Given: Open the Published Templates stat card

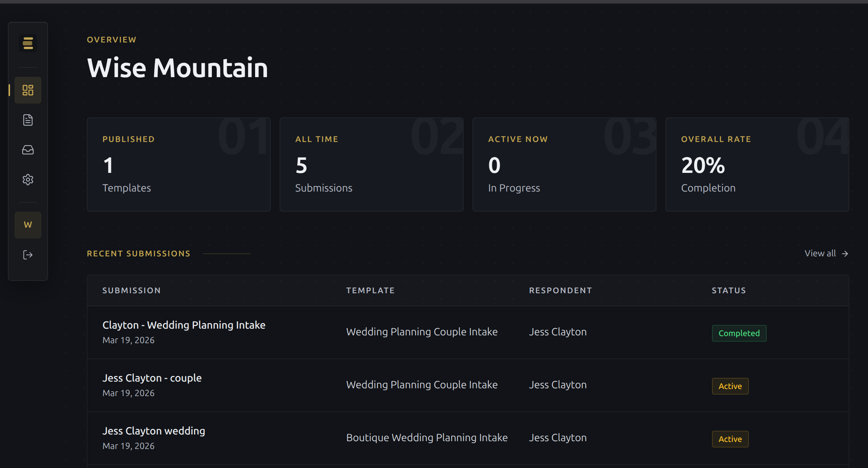Looking at the screenshot, I should (x=178, y=164).
